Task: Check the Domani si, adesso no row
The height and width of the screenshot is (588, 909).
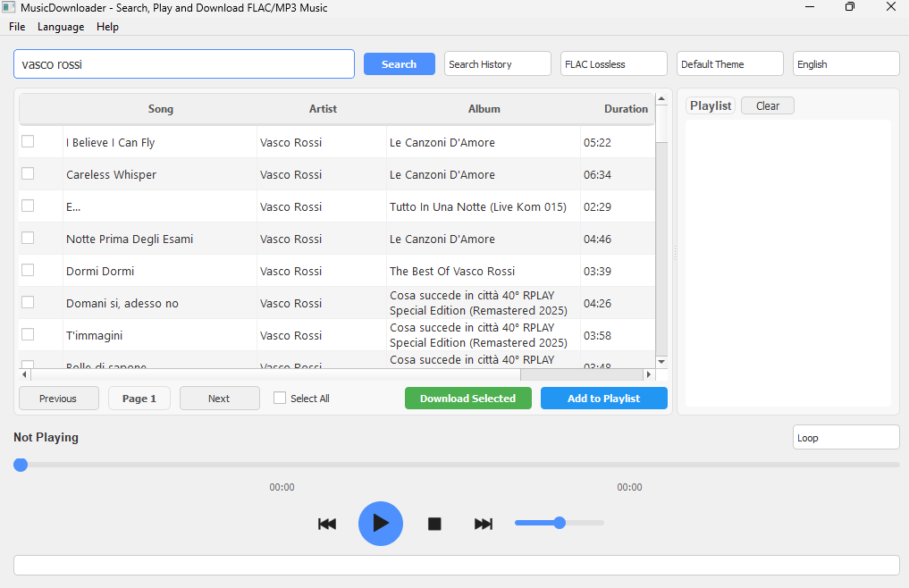Action: [28, 302]
